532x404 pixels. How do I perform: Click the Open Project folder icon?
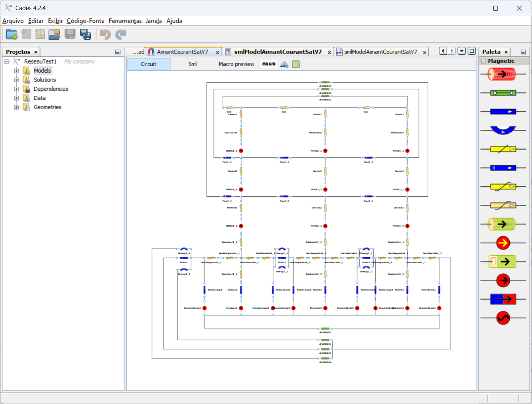(54, 34)
